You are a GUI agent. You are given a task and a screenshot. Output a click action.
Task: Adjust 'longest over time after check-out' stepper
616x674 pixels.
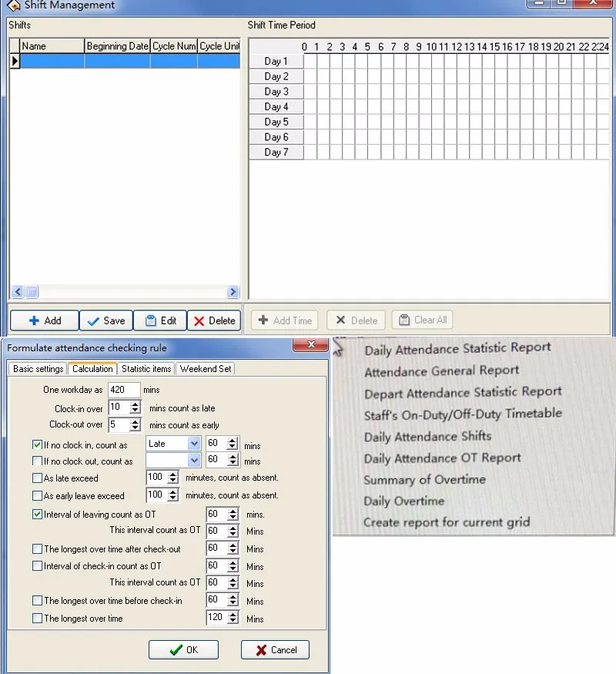[233, 548]
